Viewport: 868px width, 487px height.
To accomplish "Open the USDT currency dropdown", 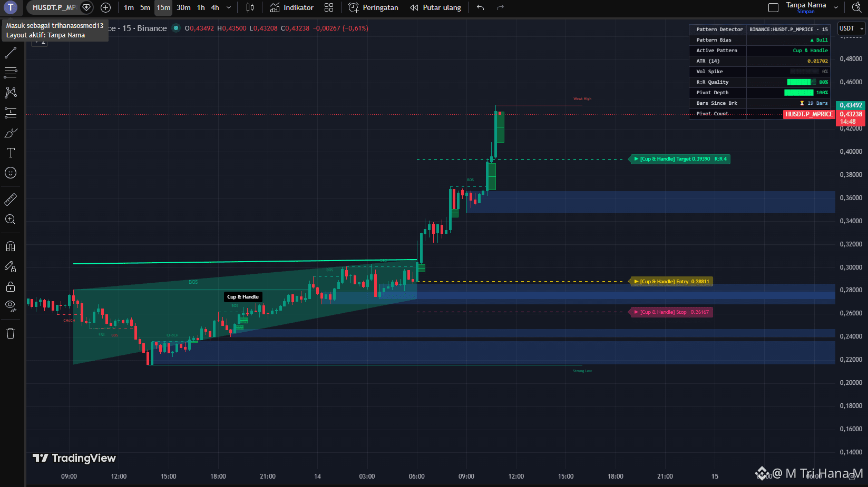I will coord(852,28).
